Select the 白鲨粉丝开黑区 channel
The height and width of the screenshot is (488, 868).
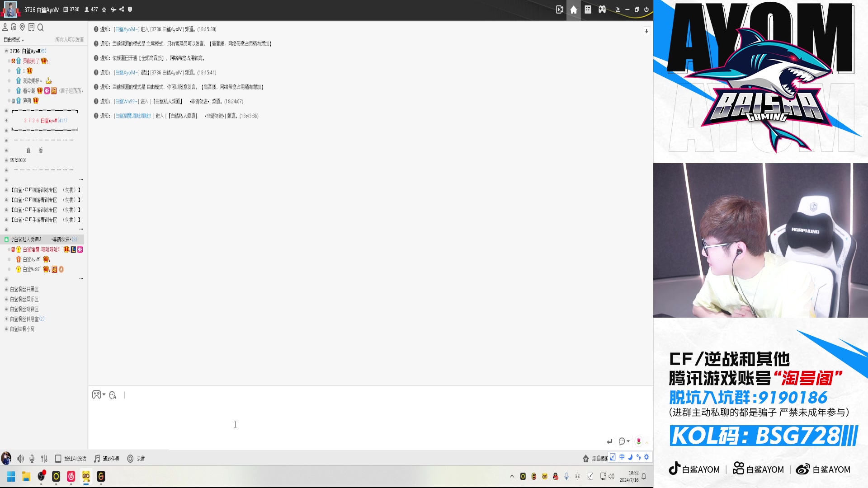(x=24, y=289)
